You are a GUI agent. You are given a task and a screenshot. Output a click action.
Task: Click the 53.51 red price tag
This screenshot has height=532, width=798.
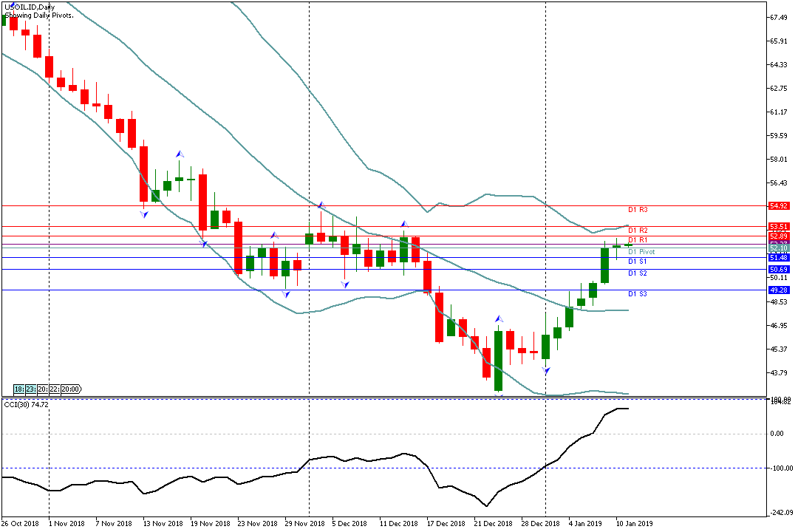(x=779, y=227)
